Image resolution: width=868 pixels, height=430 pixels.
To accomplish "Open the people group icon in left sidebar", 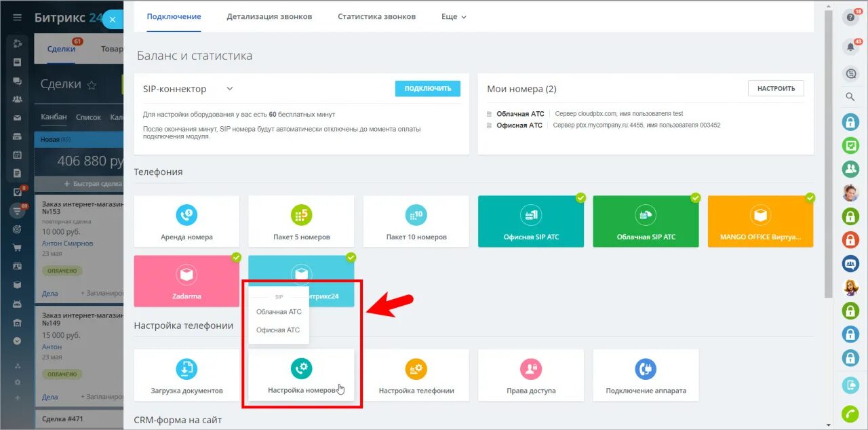I will [x=18, y=99].
